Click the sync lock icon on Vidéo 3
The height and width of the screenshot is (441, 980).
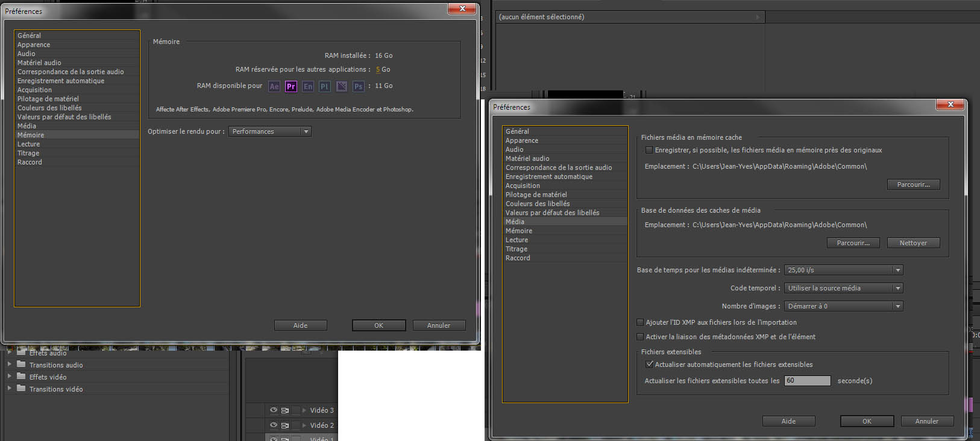285,410
